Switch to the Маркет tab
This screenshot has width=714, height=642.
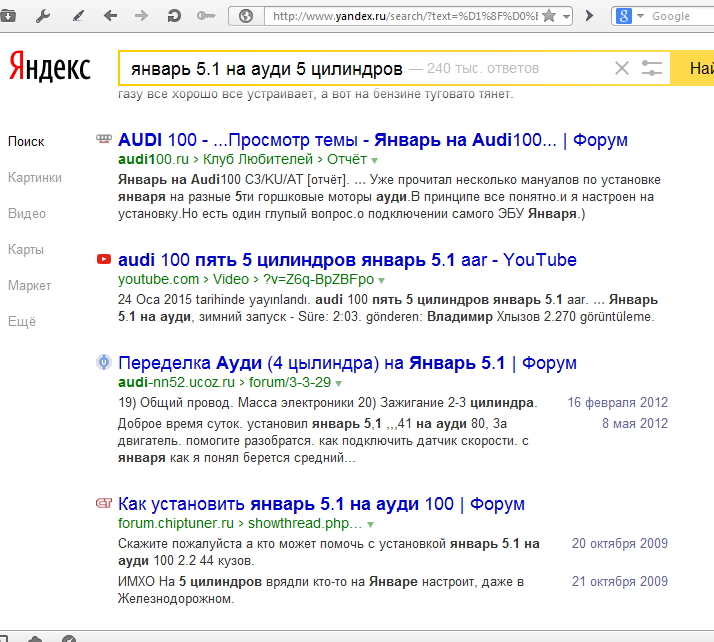click(x=30, y=285)
